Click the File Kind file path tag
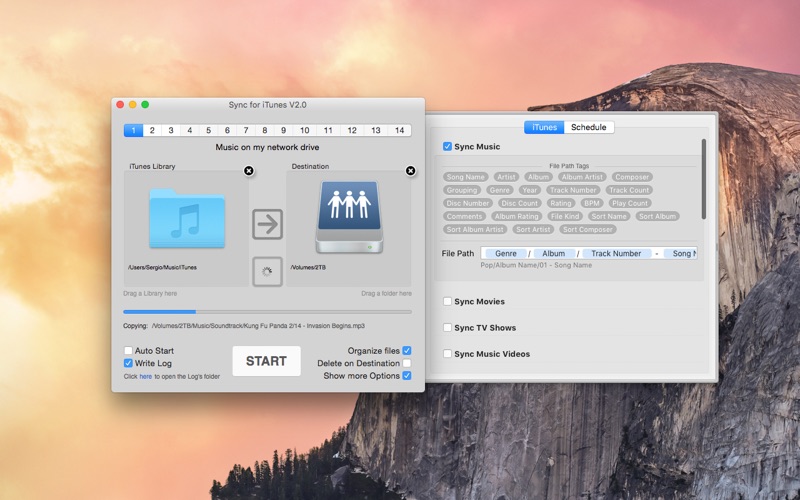Screen dimensions: 800x500 pos(565,216)
